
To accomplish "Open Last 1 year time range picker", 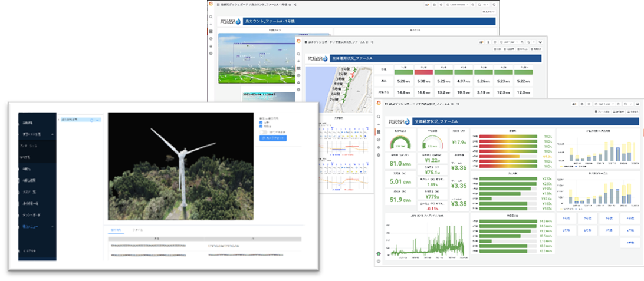I will tap(606, 104).
